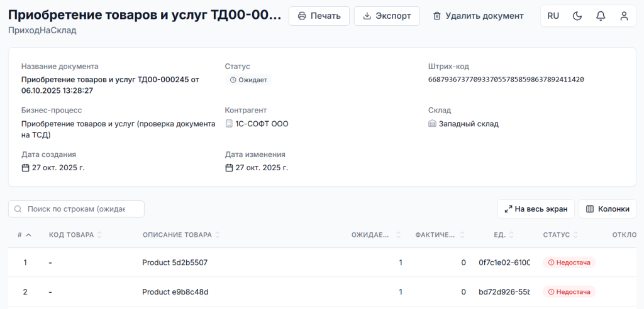Open the user profile icon
Image resolution: width=644 pixels, height=309 pixels.
(x=624, y=16)
